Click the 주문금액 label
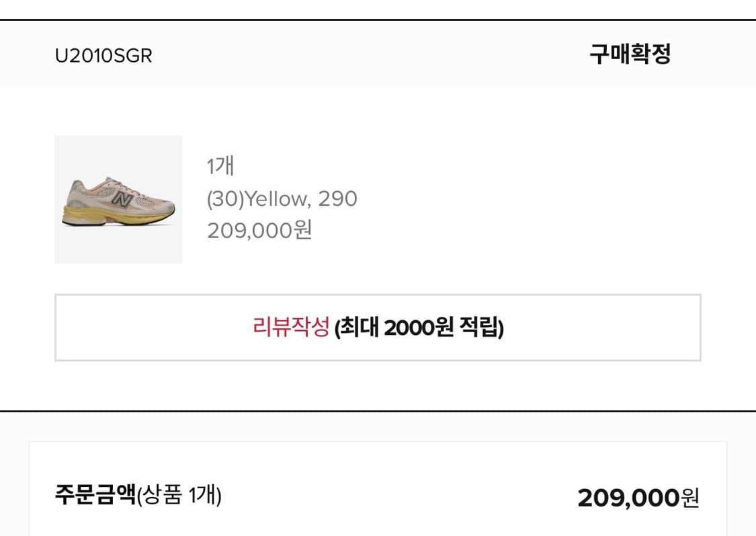The height and width of the screenshot is (536, 756). tap(95, 496)
